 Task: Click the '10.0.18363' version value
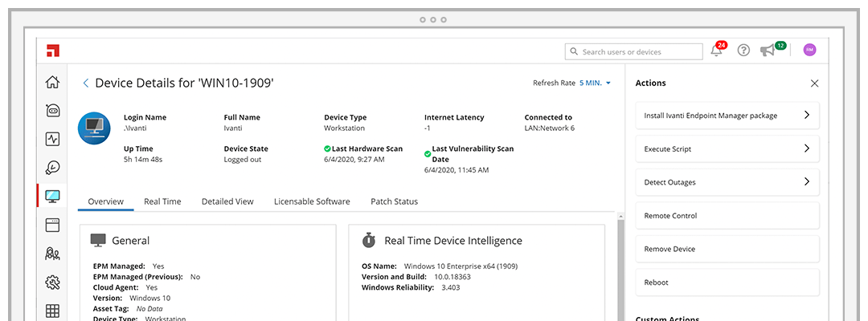(451, 277)
